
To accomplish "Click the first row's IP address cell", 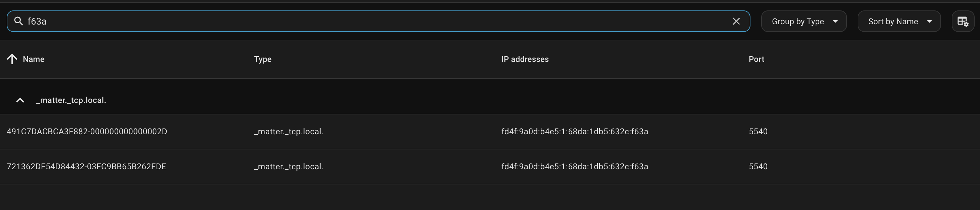I will click(x=574, y=132).
